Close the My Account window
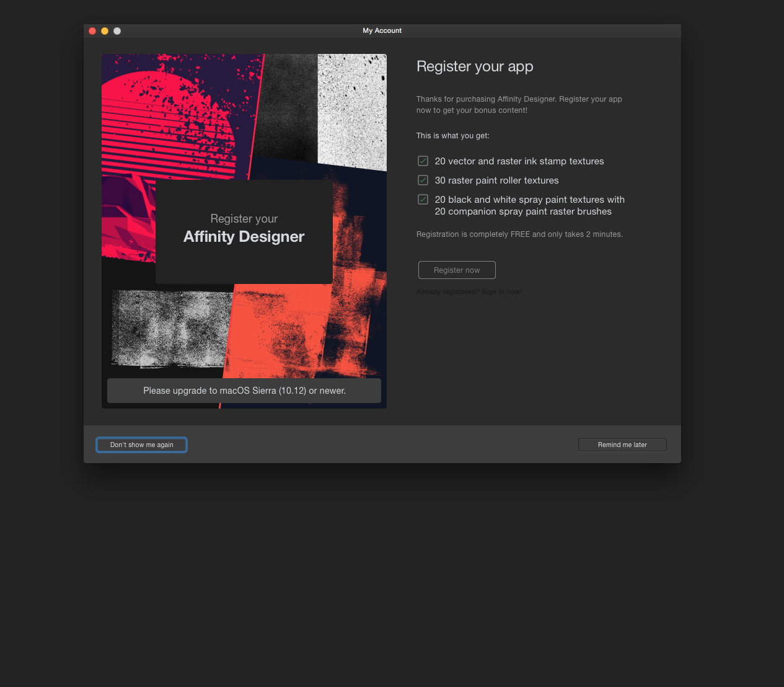Image resolution: width=784 pixels, height=687 pixels. pos(92,31)
